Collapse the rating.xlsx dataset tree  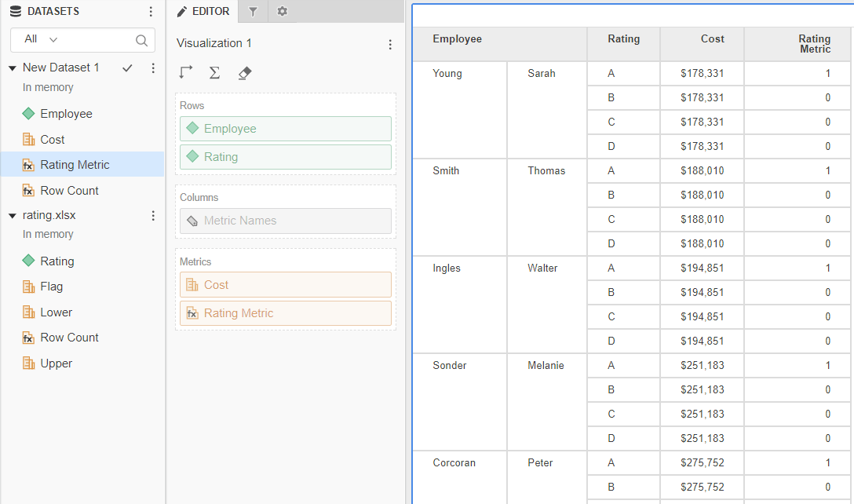(x=13, y=215)
